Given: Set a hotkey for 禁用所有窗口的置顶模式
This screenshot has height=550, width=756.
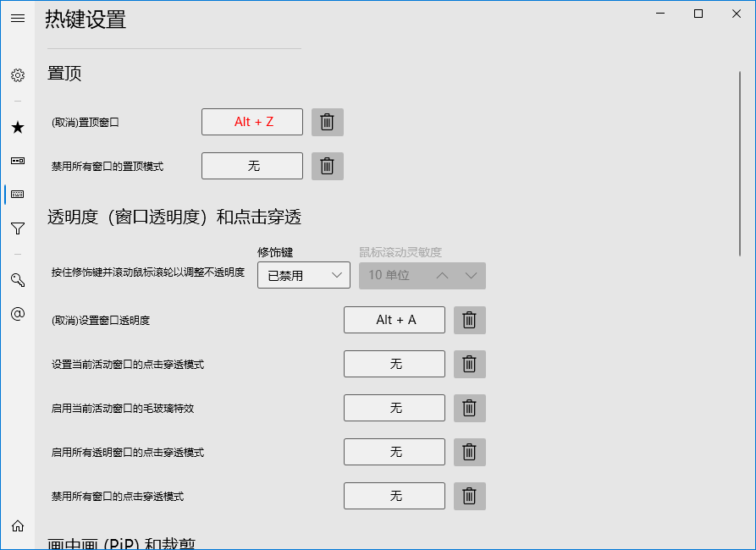Looking at the screenshot, I should click(251, 166).
